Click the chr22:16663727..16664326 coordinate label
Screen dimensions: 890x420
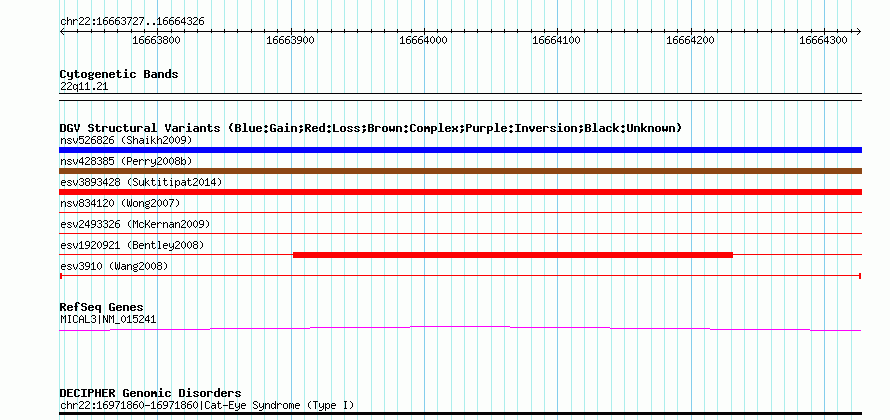[x=132, y=22]
